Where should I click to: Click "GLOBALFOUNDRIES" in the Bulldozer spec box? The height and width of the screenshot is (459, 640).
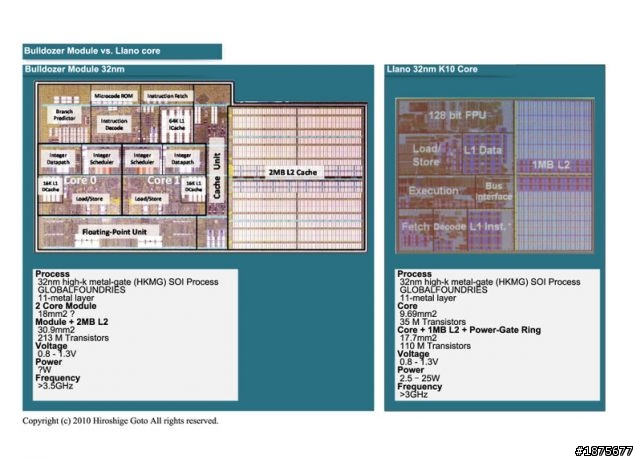tap(81, 290)
